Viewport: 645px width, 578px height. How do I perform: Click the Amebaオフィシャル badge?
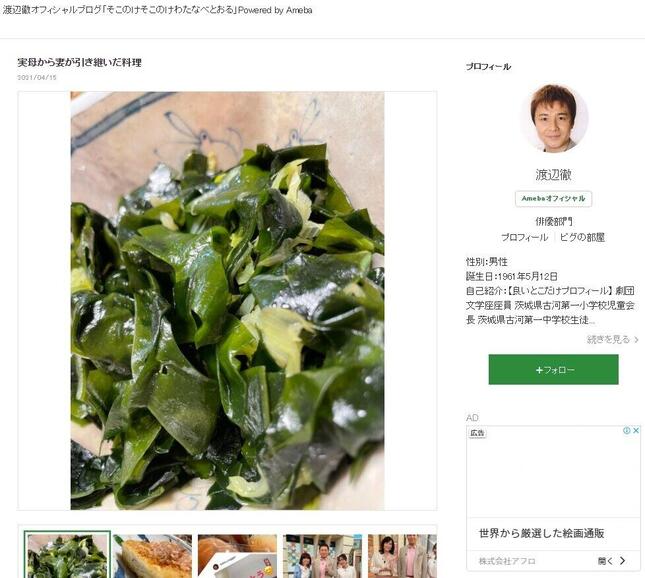point(553,199)
